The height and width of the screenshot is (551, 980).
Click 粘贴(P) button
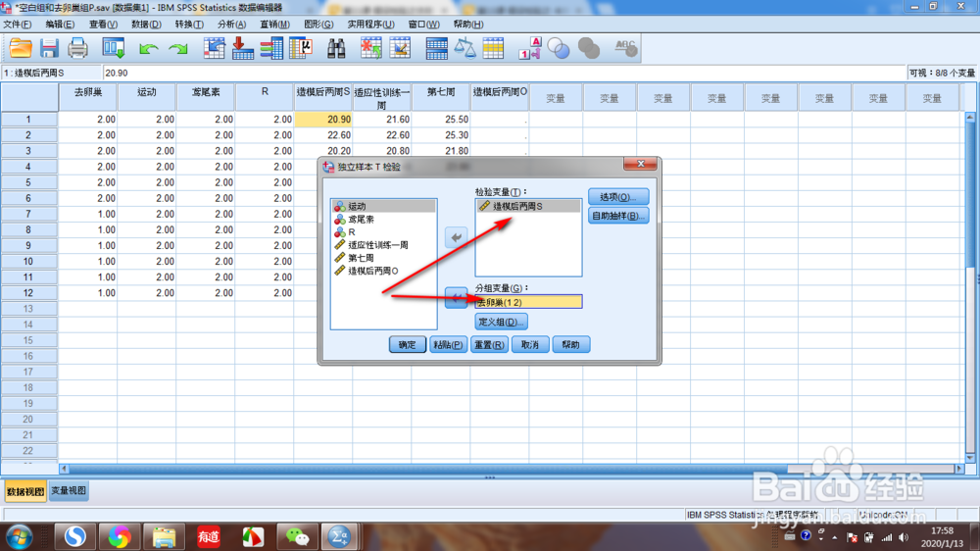[448, 344]
